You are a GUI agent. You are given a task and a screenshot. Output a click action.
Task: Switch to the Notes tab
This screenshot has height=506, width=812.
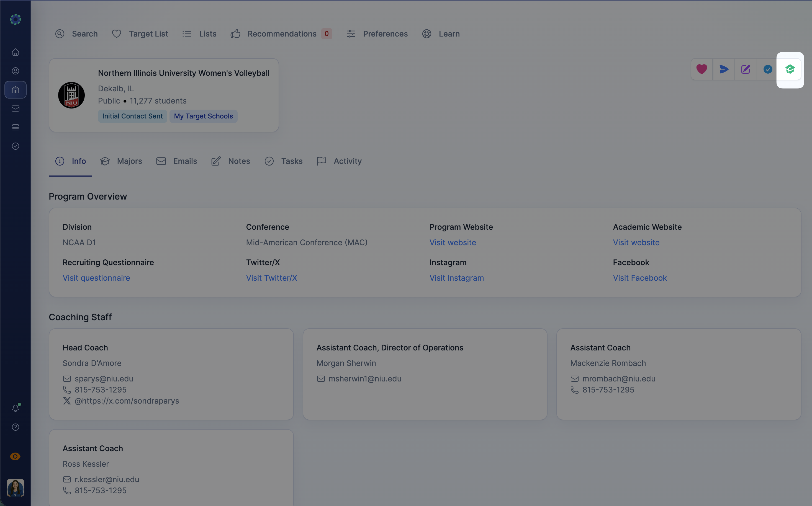[x=230, y=161]
